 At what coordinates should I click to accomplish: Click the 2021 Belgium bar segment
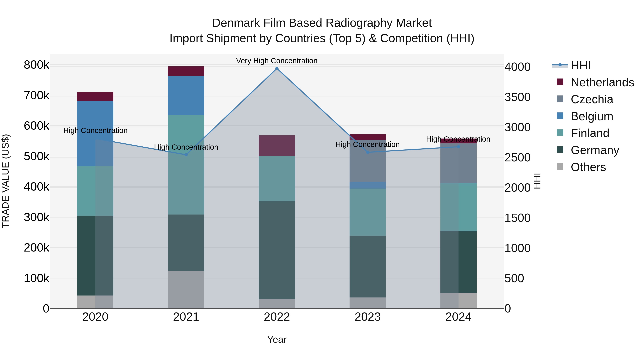(x=186, y=95)
